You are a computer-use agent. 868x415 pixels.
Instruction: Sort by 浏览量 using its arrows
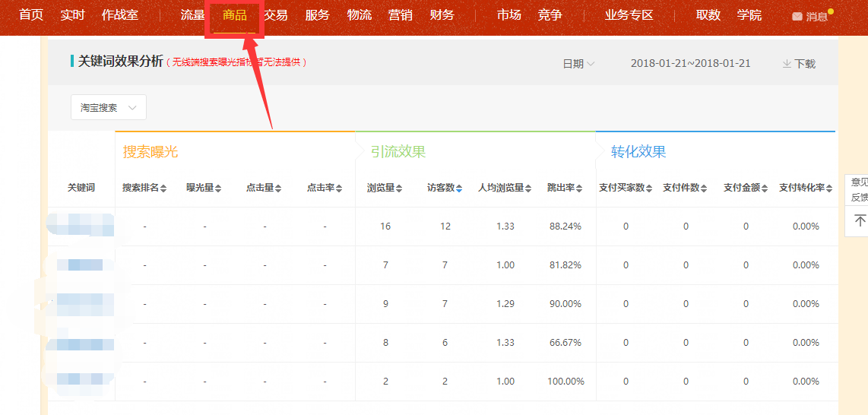pyautogui.click(x=399, y=188)
